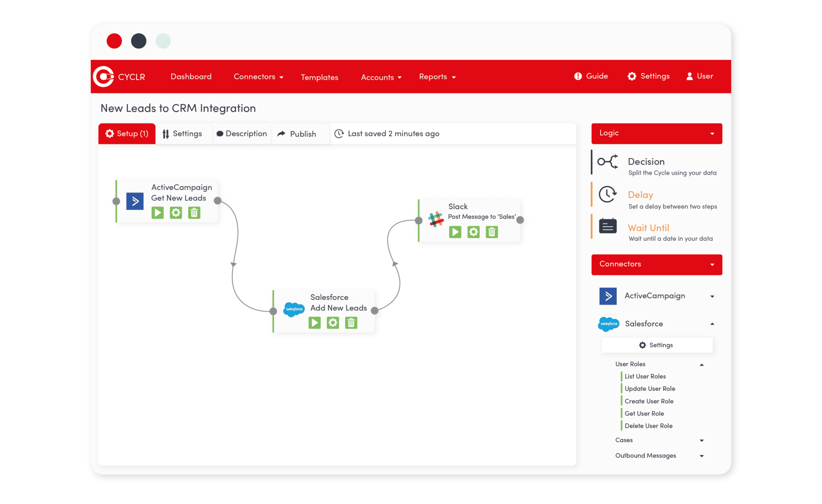Image resolution: width=822 pixels, height=504 pixels.
Task: Select the Delay clock icon
Action: coord(608,195)
